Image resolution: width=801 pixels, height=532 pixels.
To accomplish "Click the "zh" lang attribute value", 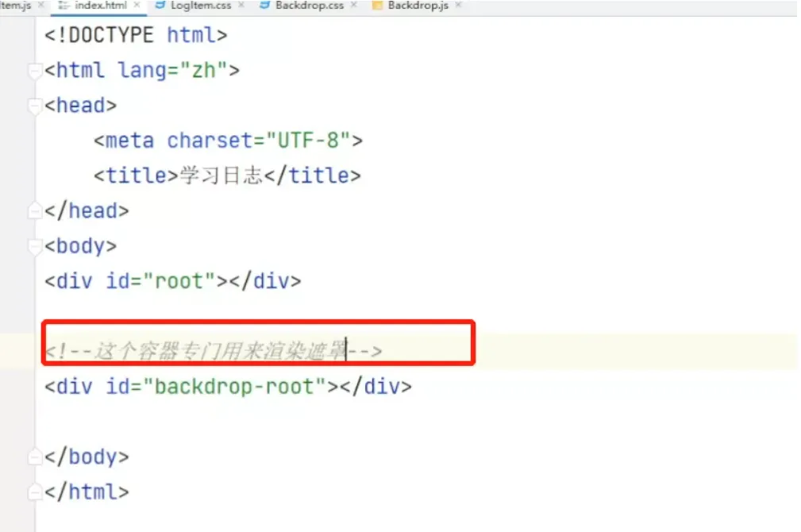I will coord(203,71).
